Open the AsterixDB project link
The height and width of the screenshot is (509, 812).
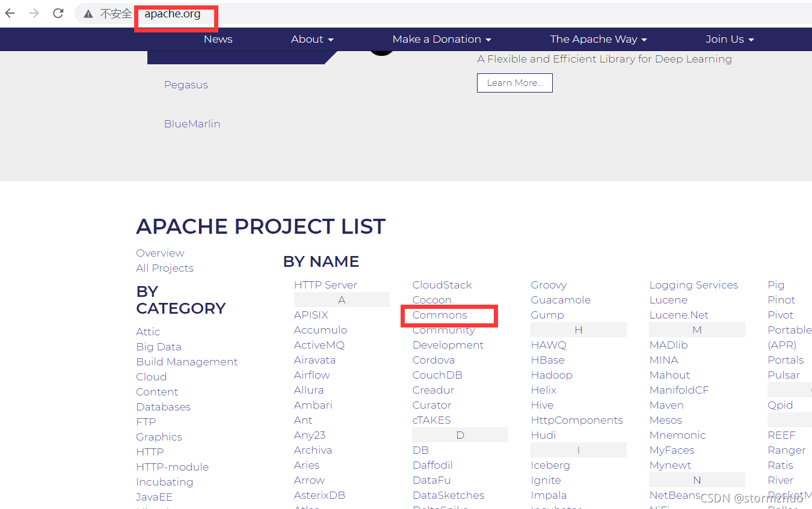coord(319,495)
